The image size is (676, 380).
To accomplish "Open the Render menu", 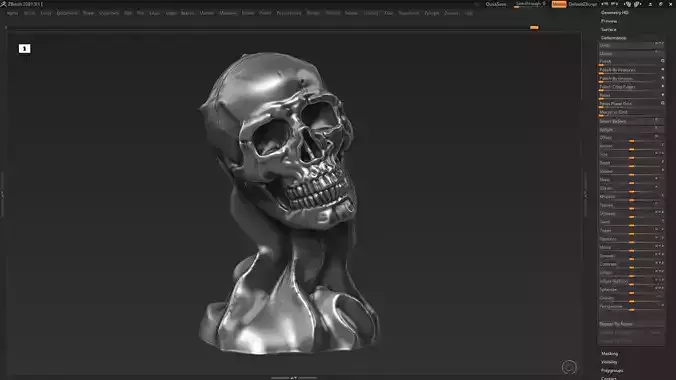I will pos(313,13).
